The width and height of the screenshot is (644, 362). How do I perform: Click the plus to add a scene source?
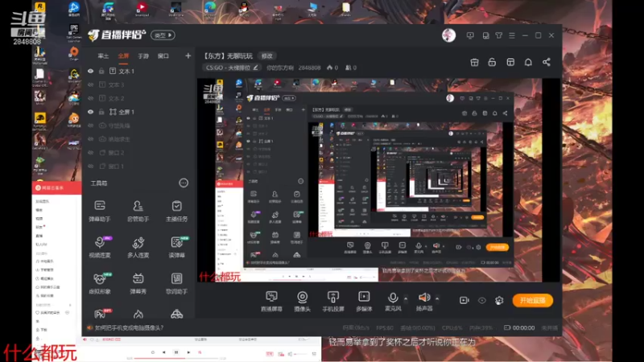[x=188, y=56]
